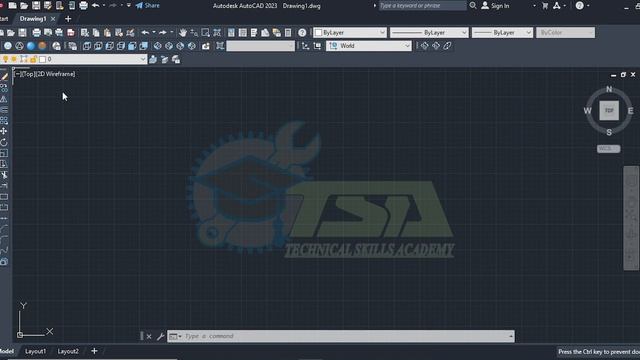The height and width of the screenshot is (360, 640).
Task: Click the Undo arrow in quick access toolbar
Action: click(96, 6)
